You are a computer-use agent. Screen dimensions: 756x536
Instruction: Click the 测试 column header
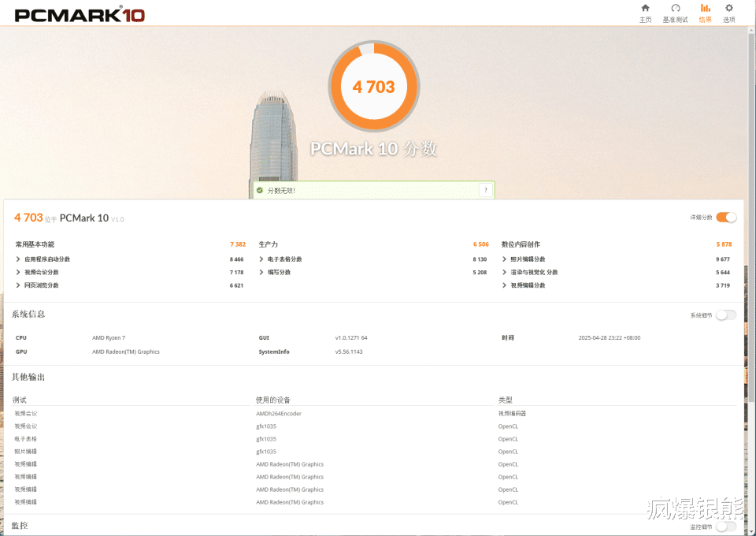click(x=19, y=400)
